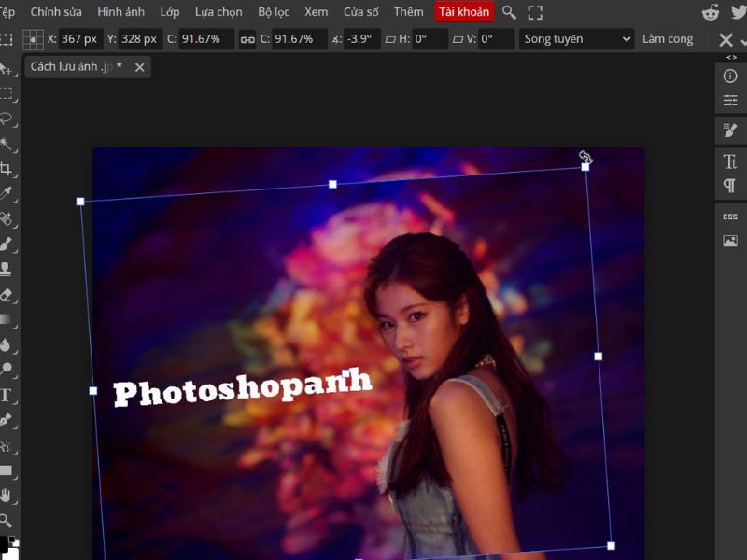This screenshot has height=560, width=747.
Task: Expand the right side panels arrows
Action: click(731, 57)
